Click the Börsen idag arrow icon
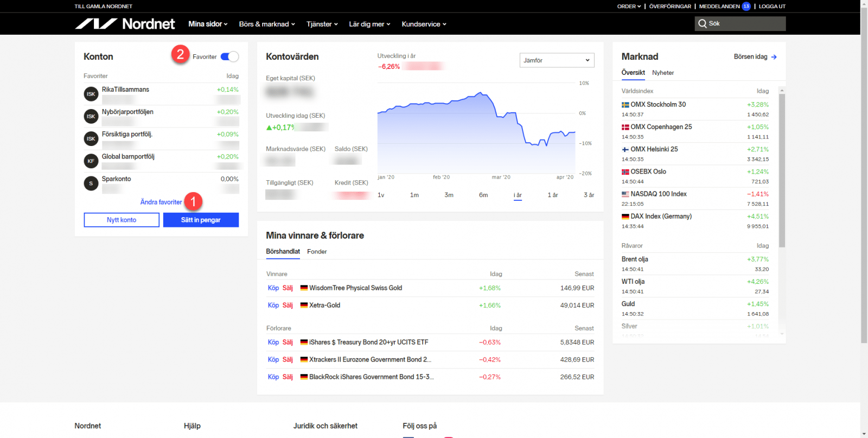 click(x=774, y=57)
